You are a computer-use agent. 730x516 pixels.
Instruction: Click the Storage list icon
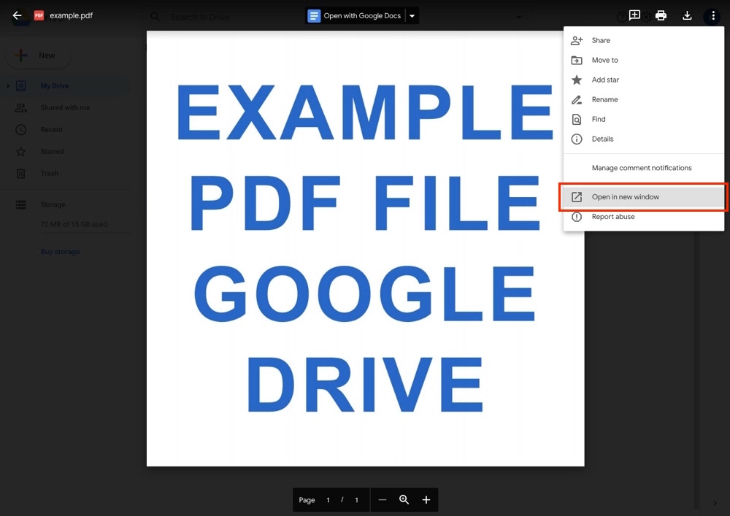point(20,205)
